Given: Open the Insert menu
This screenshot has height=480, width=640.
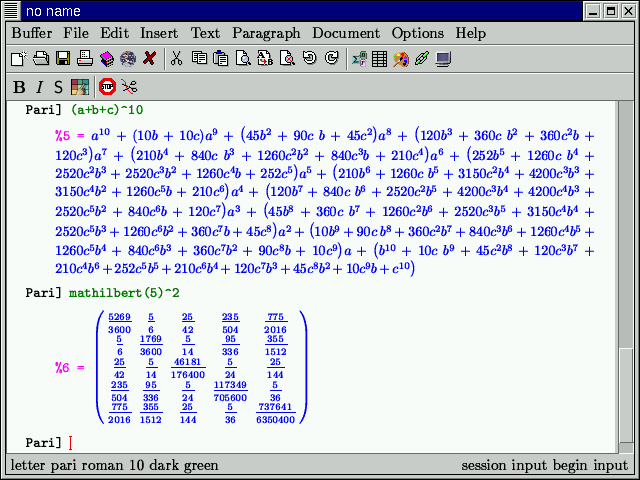Looking at the screenshot, I should click(159, 33).
